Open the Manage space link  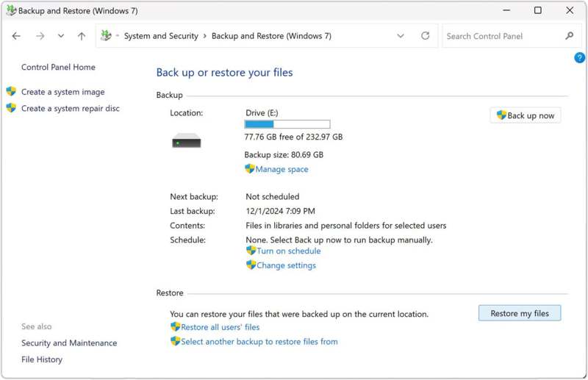pyautogui.click(x=282, y=169)
